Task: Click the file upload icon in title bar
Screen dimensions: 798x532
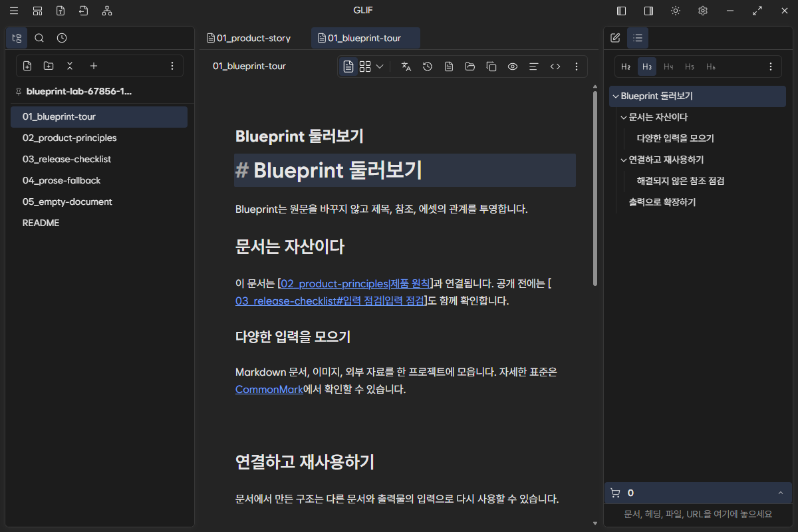Action: 61,11
